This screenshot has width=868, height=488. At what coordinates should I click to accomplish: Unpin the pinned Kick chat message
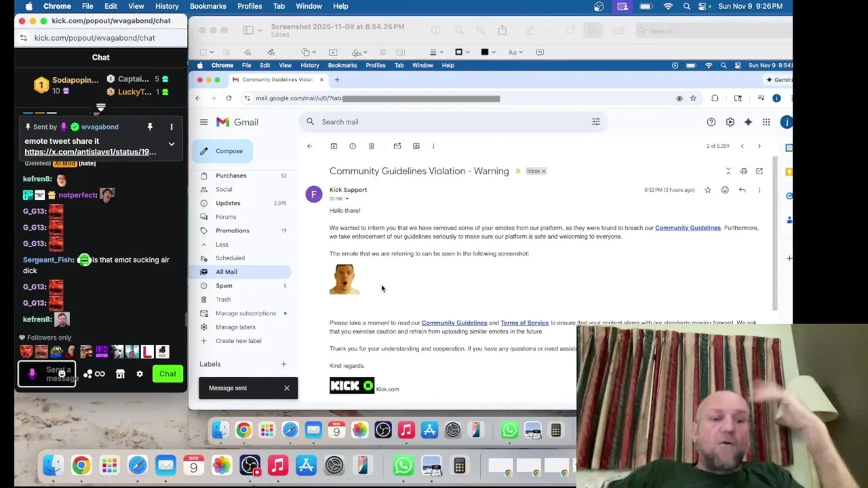(150, 127)
